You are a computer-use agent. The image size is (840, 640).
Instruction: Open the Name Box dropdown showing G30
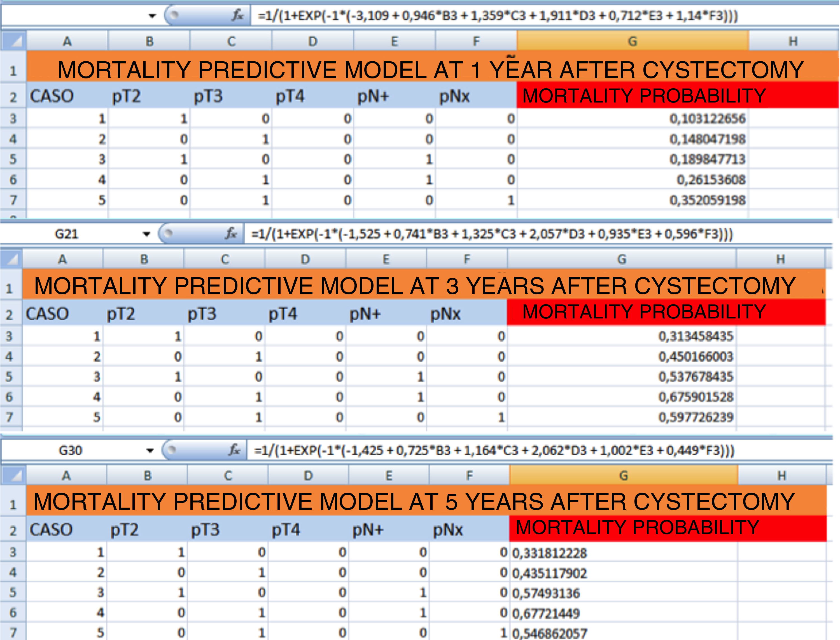150,450
